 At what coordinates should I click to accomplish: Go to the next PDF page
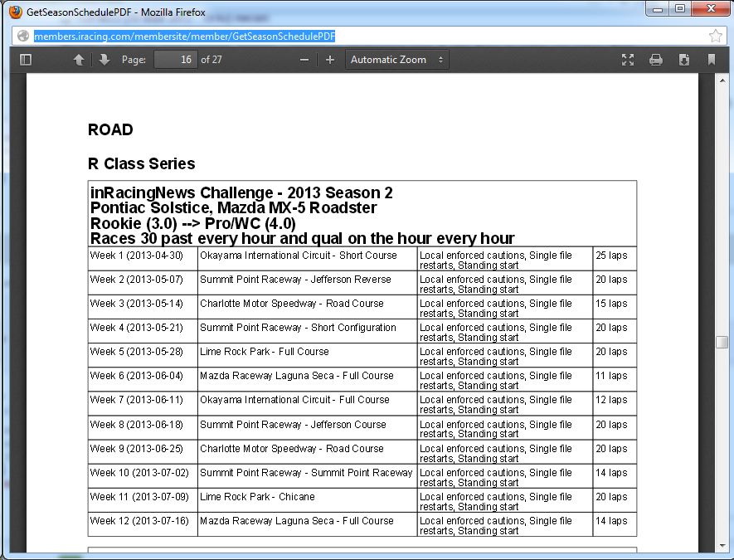104,60
